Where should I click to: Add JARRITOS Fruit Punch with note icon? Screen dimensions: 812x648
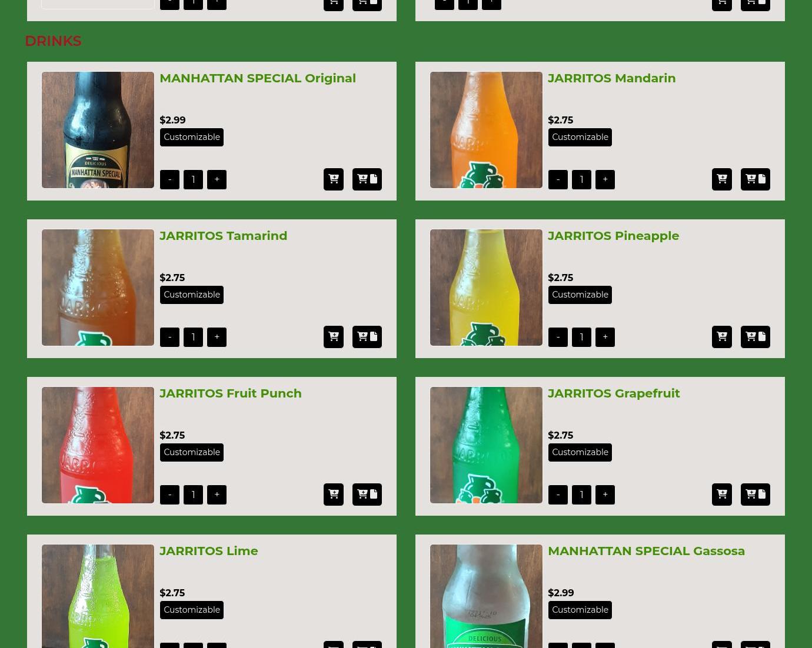click(367, 495)
